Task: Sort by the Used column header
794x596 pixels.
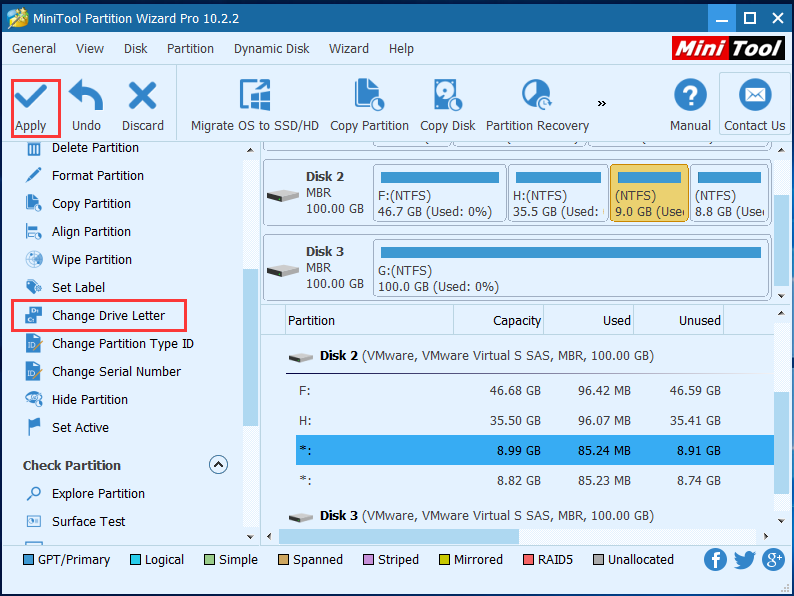Action: [589, 320]
